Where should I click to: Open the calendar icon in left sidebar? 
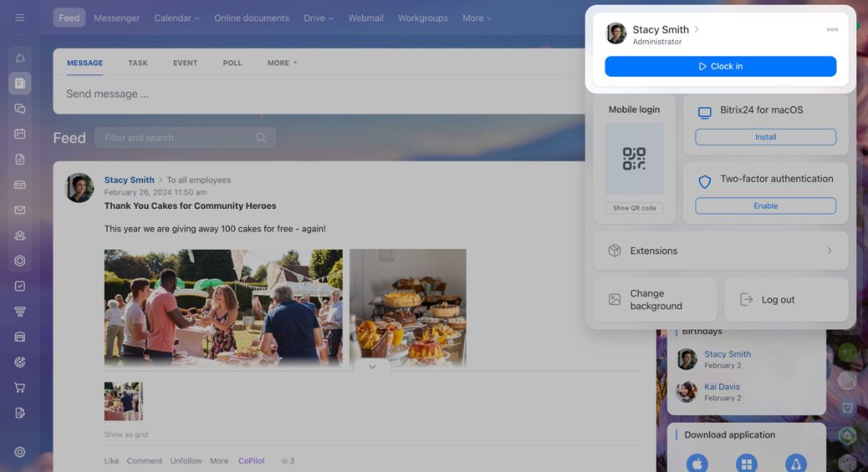pos(20,134)
